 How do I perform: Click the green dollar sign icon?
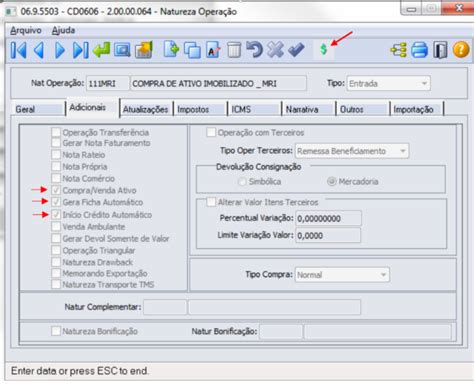point(323,50)
